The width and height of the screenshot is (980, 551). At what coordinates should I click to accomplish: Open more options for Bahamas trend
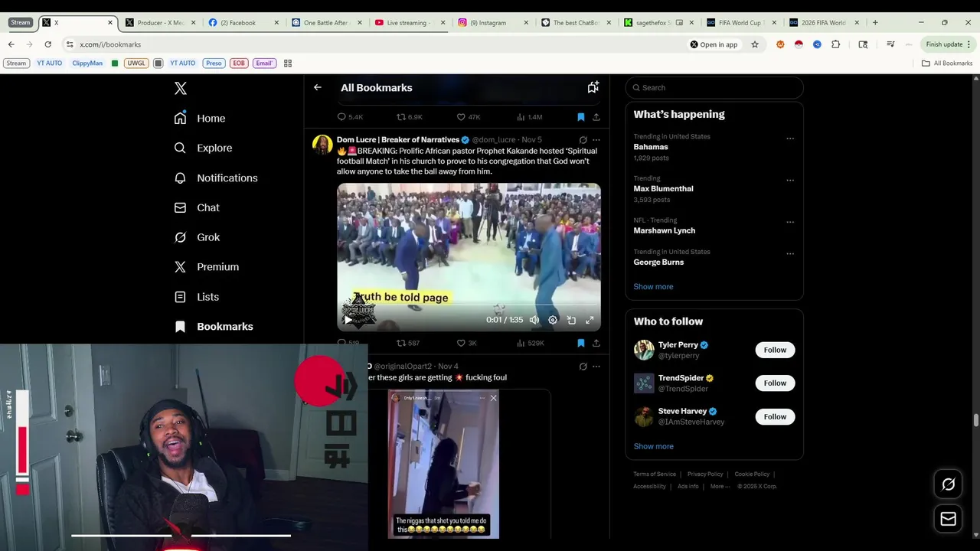coord(790,139)
